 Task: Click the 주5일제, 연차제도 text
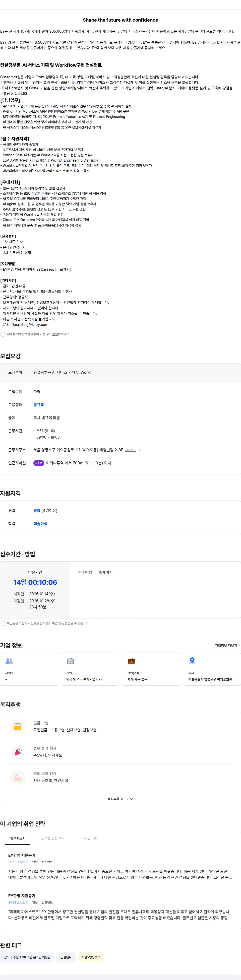pos(48,755)
